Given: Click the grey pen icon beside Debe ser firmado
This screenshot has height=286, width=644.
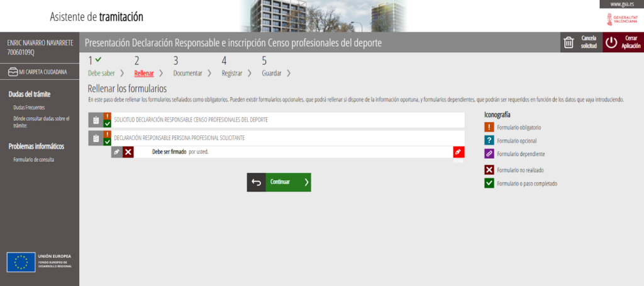Looking at the screenshot, I should point(116,152).
